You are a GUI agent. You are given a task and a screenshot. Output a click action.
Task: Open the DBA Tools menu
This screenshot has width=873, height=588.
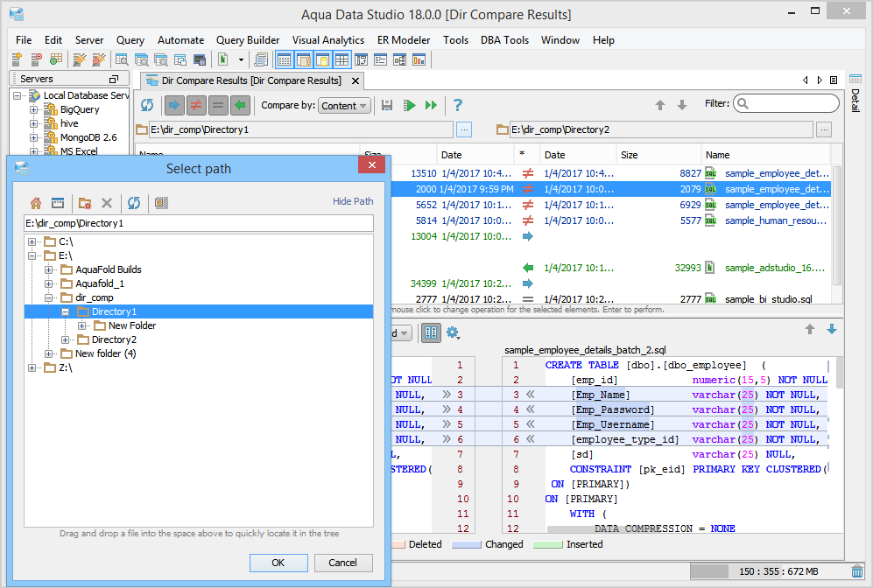(503, 40)
